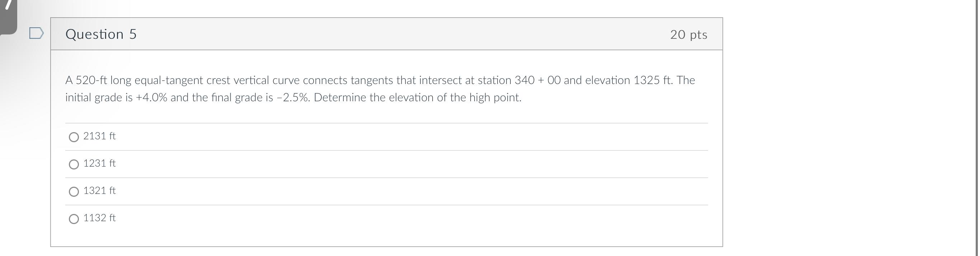This screenshot has height=256, width=980.
Task: Click the gray question header bar
Action: pyautogui.click(x=381, y=34)
